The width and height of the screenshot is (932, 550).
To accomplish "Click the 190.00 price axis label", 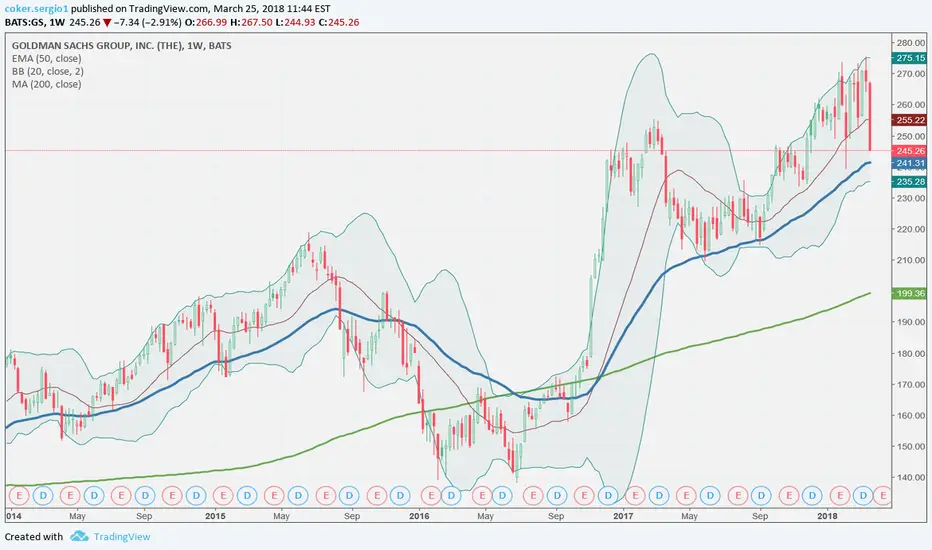I will click(911, 322).
